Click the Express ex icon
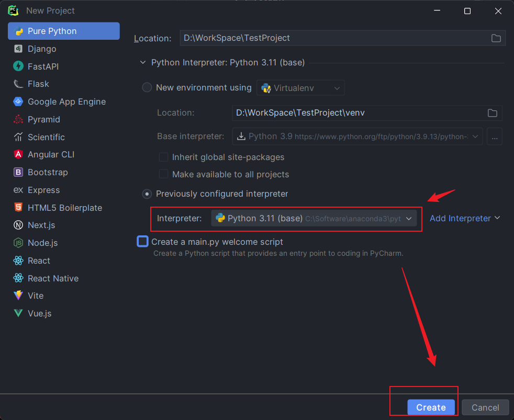Viewport: 514px width, 420px height. click(x=18, y=190)
